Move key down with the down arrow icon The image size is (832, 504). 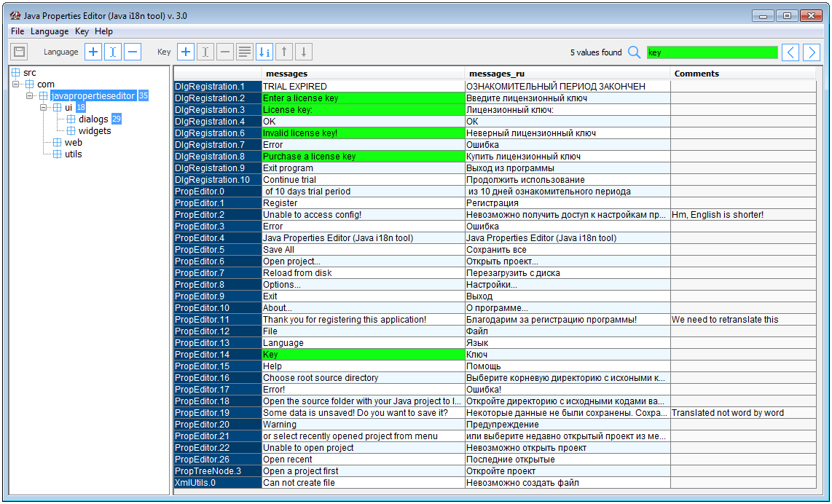(x=304, y=52)
